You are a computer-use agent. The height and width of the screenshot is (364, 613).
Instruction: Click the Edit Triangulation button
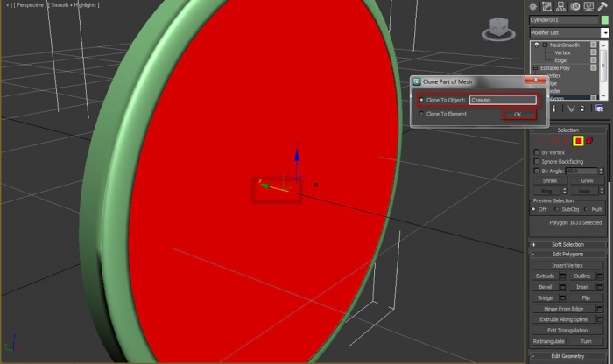click(x=567, y=331)
